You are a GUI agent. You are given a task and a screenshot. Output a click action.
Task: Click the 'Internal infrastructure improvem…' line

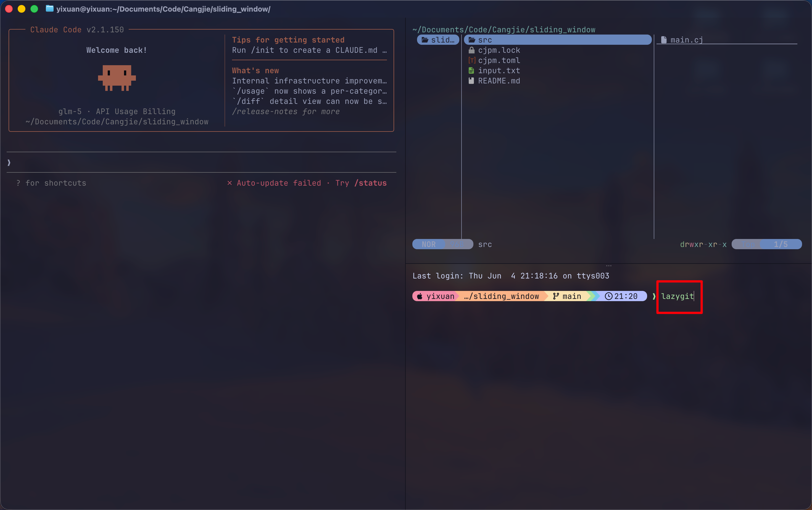tap(309, 81)
